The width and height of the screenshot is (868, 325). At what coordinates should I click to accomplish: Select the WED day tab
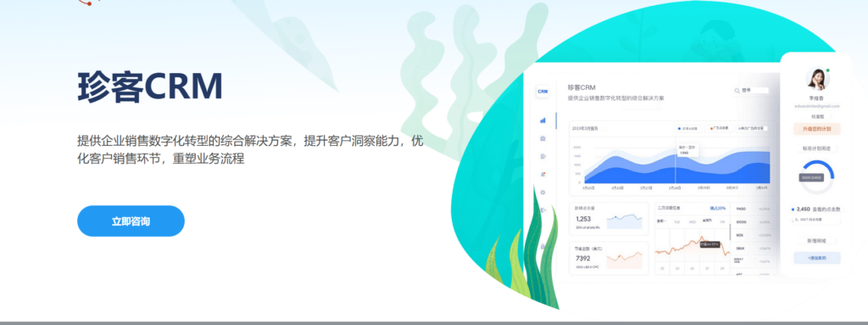pyautogui.click(x=692, y=221)
